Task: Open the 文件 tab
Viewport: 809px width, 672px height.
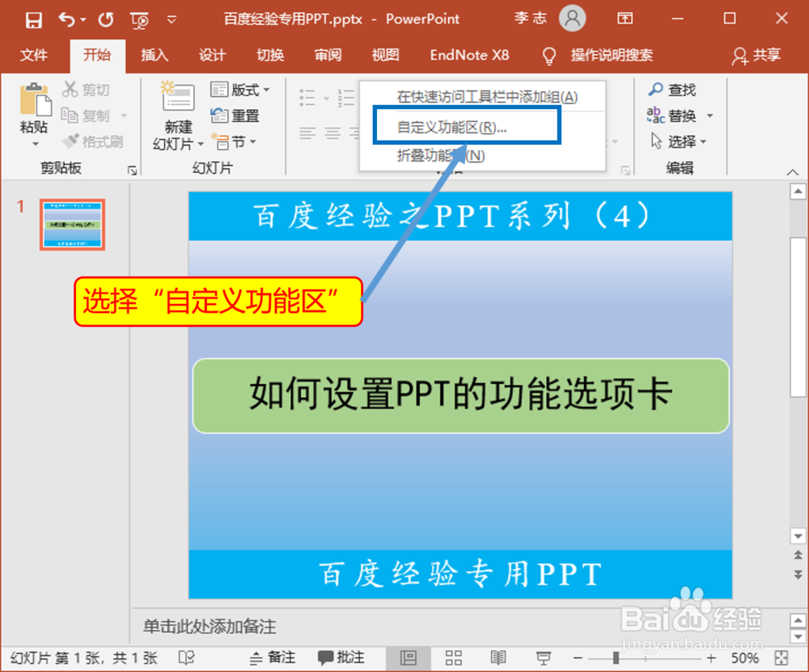Action: point(34,55)
